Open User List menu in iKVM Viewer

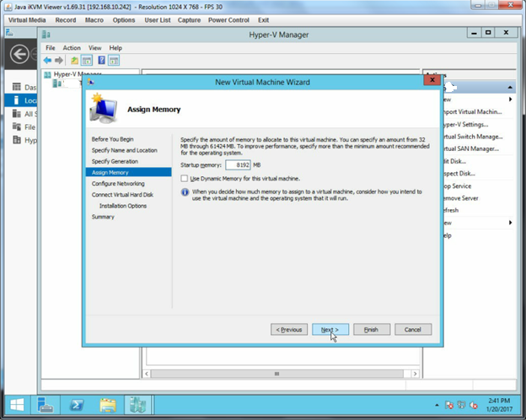158,20
